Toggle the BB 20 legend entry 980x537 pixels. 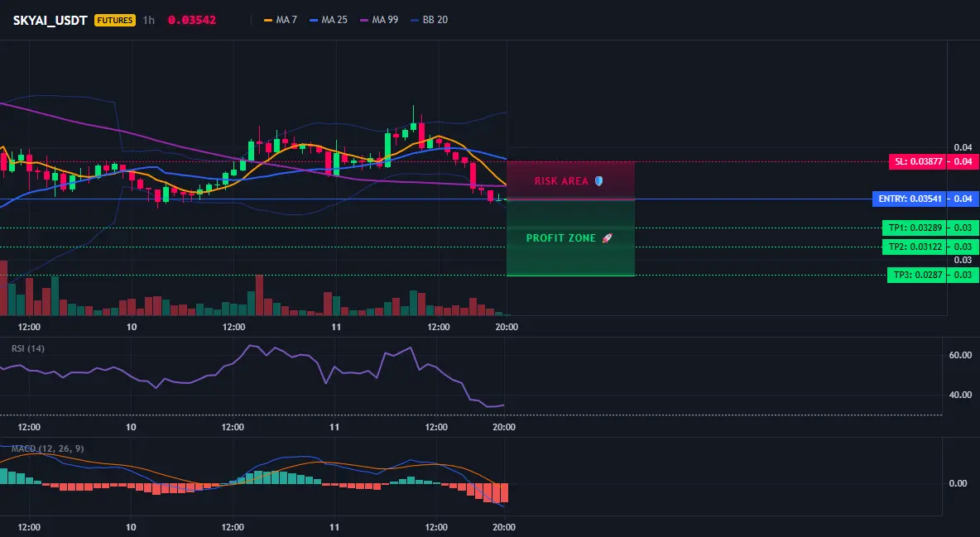pos(430,20)
